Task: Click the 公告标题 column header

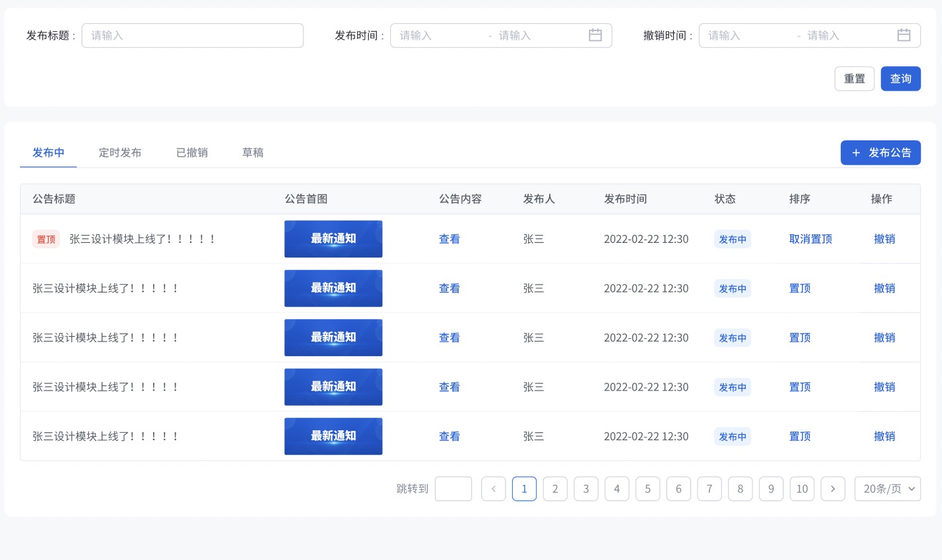Action: click(54, 199)
